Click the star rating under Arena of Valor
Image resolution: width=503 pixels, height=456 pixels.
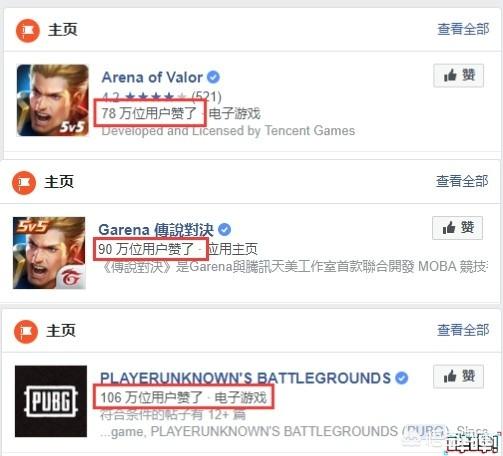pos(156,97)
